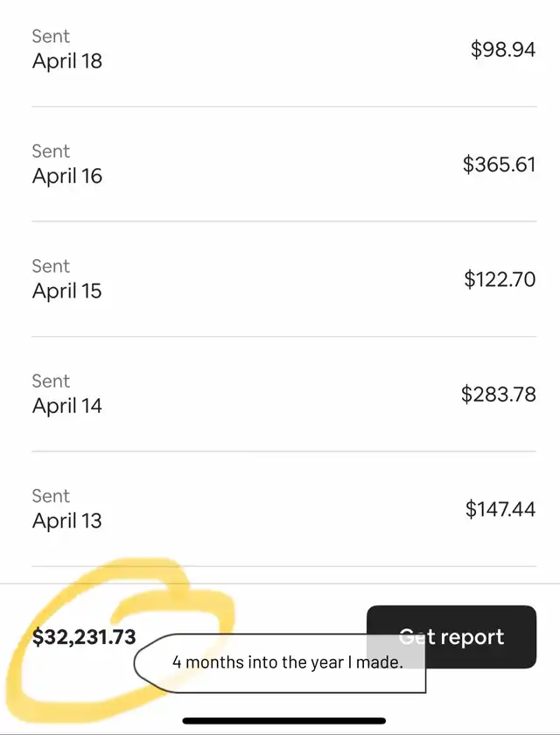Click the $32,231.73 total earnings figure

point(84,637)
